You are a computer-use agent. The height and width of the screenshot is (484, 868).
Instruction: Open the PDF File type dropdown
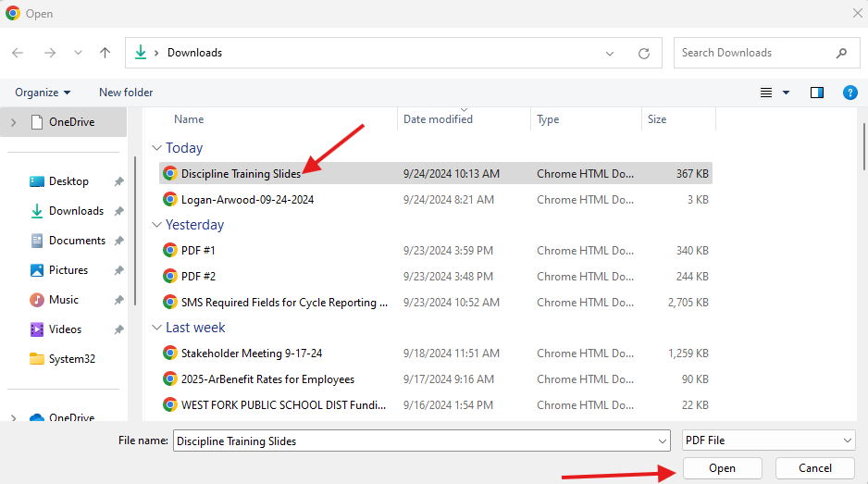768,441
